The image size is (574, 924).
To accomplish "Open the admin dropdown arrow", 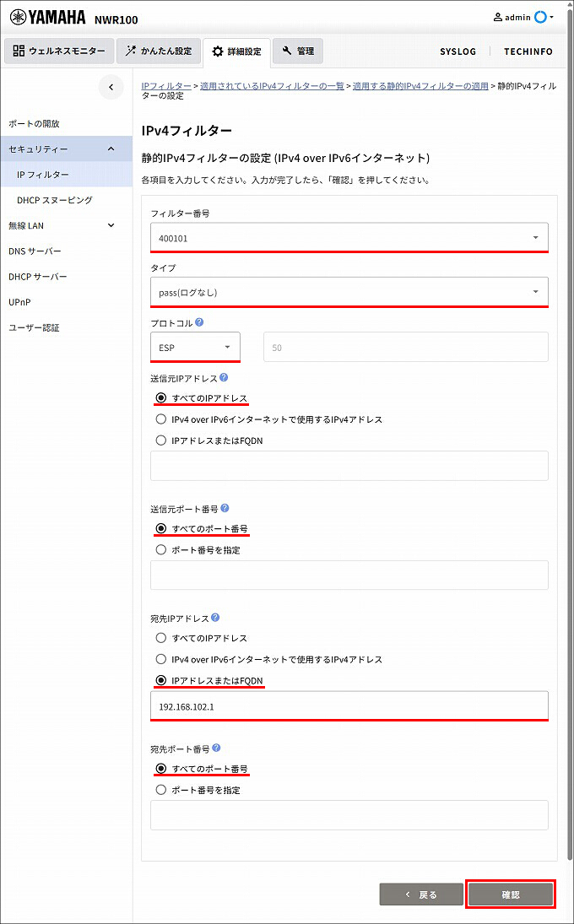I will (x=551, y=18).
